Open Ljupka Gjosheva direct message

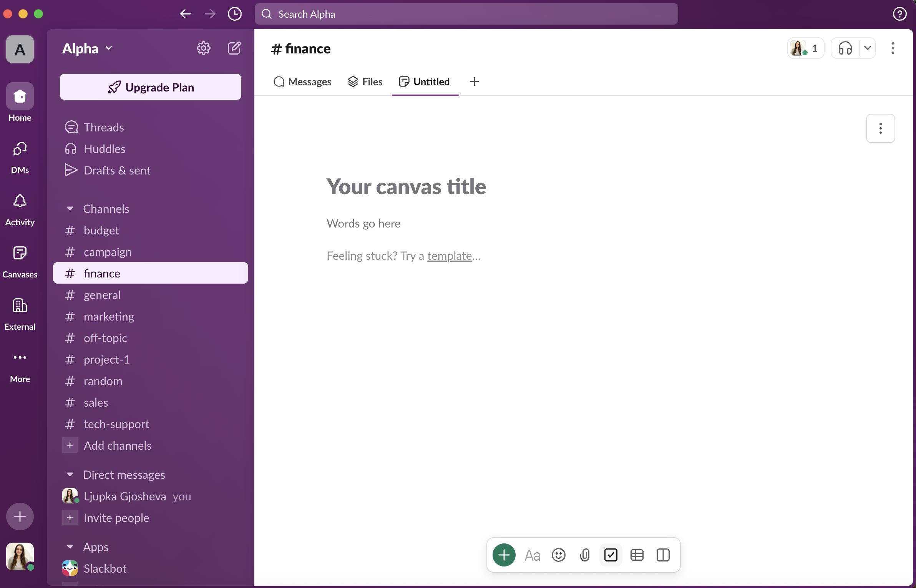[151, 496]
